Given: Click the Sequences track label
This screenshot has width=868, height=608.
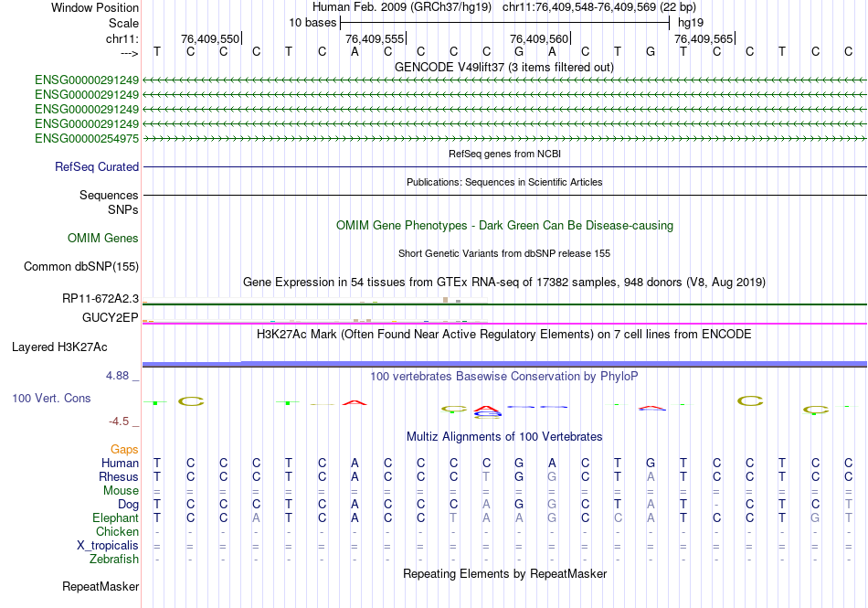Looking at the screenshot, I should [x=109, y=195].
